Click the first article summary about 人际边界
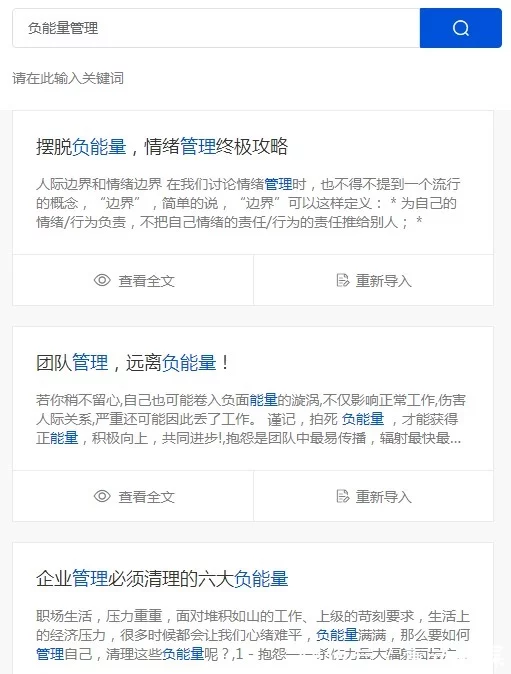 click(x=248, y=203)
